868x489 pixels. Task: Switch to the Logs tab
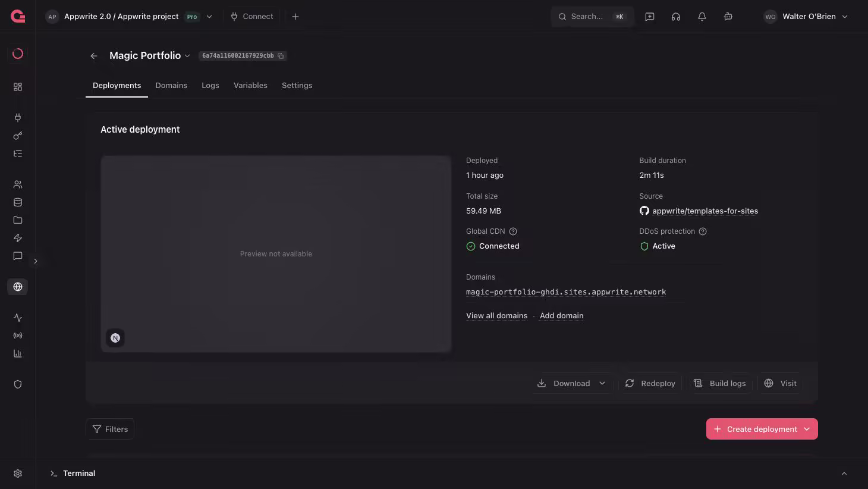210,86
